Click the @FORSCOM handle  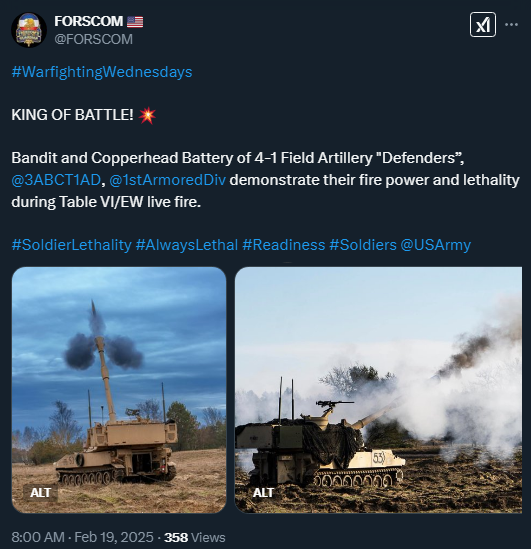93,39
